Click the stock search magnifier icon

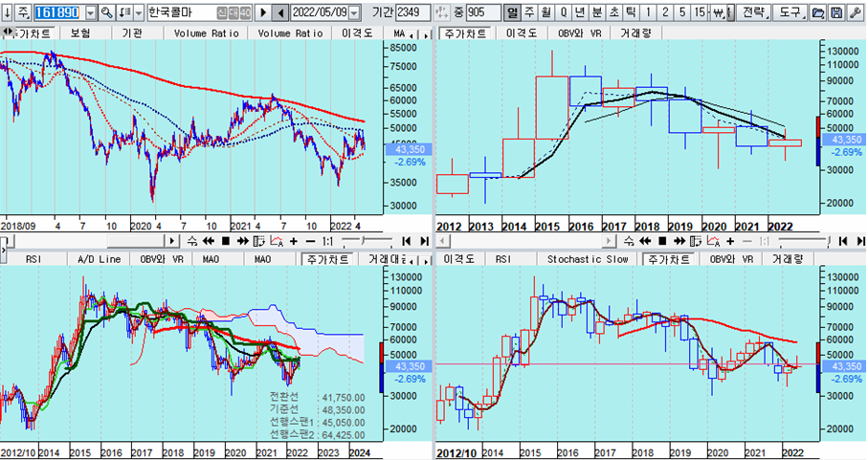[106, 12]
